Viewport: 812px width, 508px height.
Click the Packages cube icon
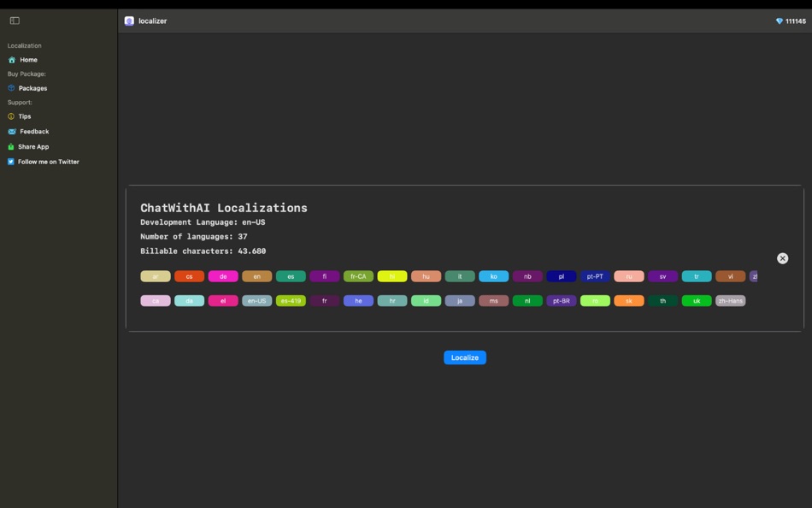coord(11,88)
